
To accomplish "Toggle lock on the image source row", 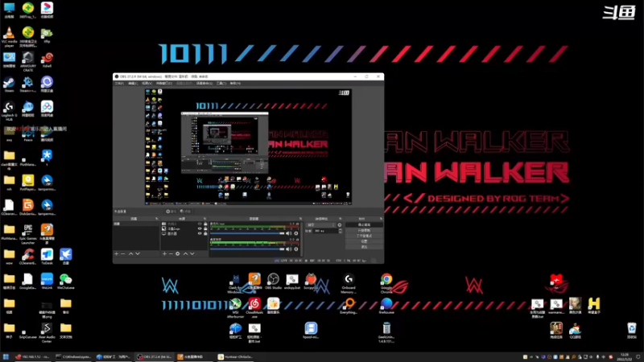I will 205,228.
